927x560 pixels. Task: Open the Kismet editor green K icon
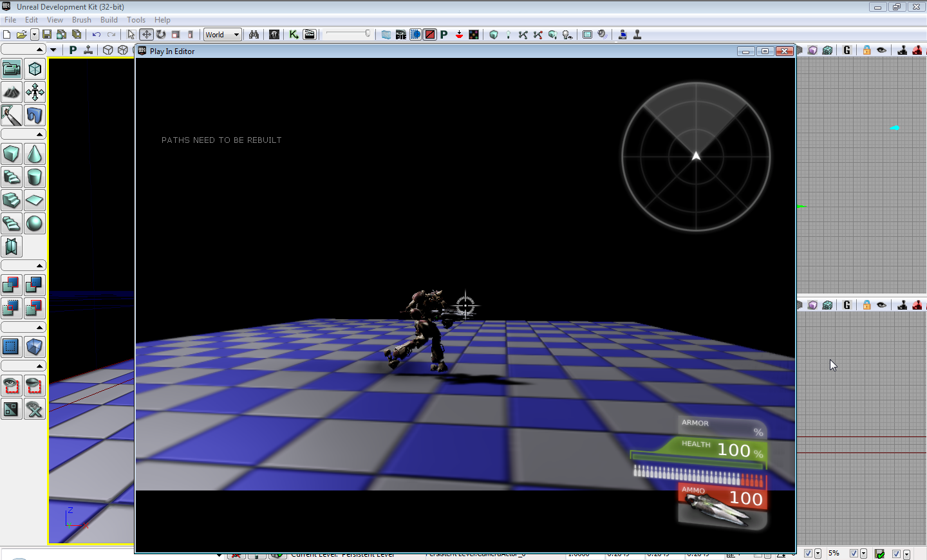[x=294, y=35]
